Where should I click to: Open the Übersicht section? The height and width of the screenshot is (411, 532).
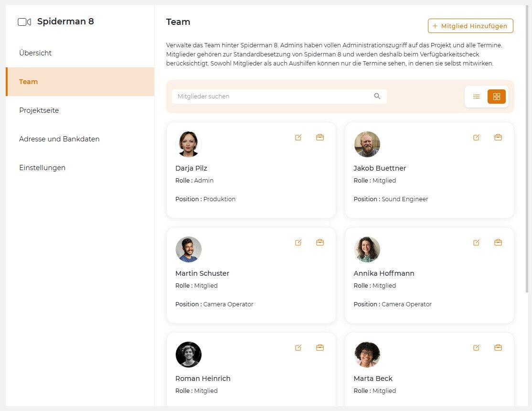(x=35, y=53)
